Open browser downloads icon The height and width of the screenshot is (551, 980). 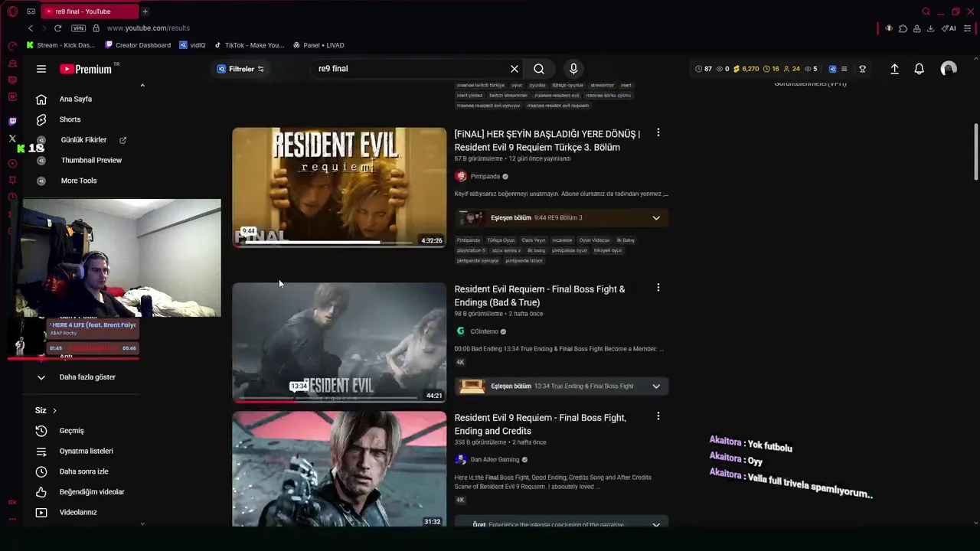[x=930, y=28]
